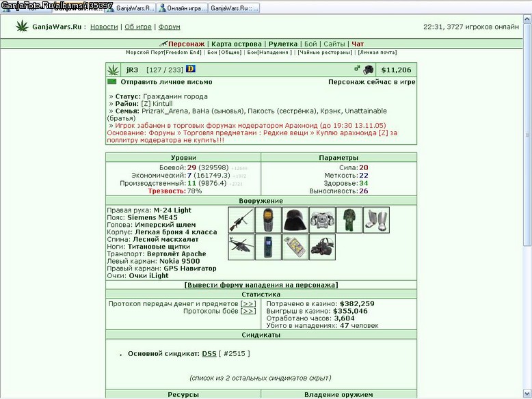532x399 pixels.
Task: Click the Выигрыш в казино $355,046 value
Action: [351, 311]
